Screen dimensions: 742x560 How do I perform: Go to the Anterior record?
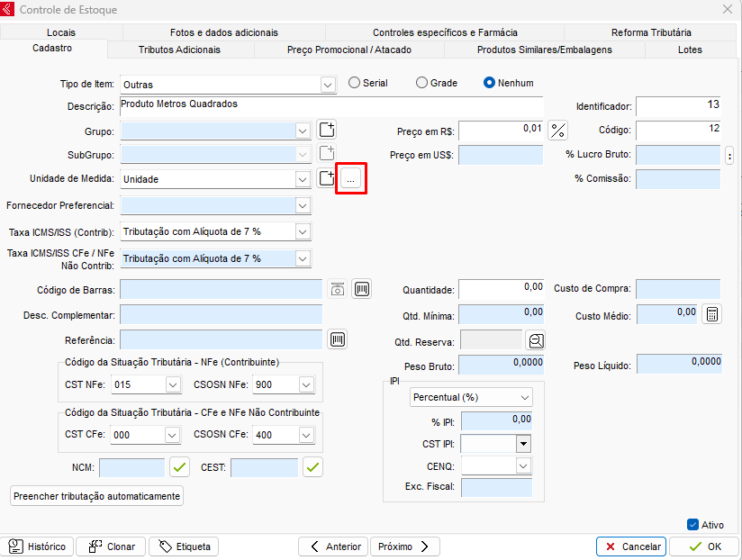pos(333,546)
